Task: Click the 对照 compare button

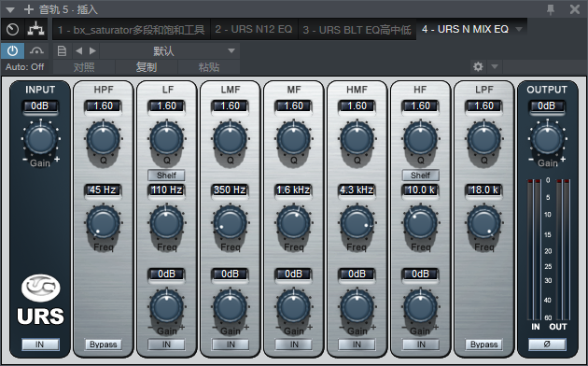Action: tap(84, 66)
